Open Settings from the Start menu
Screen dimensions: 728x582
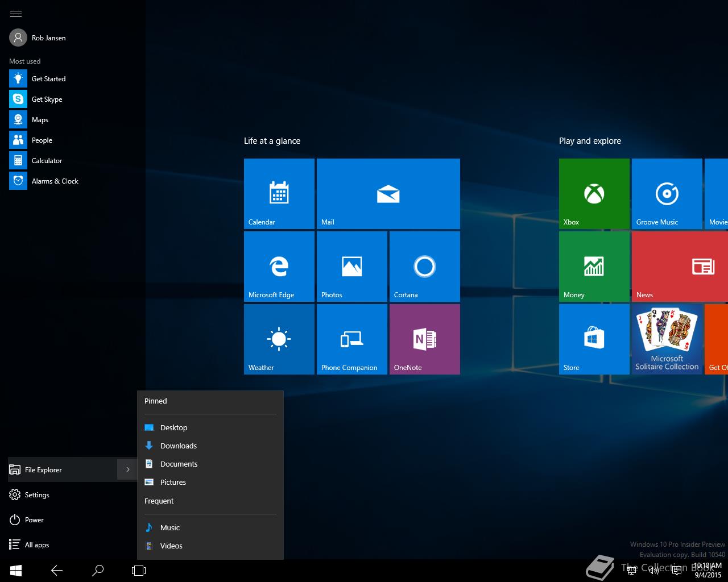click(x=36, y=494)
